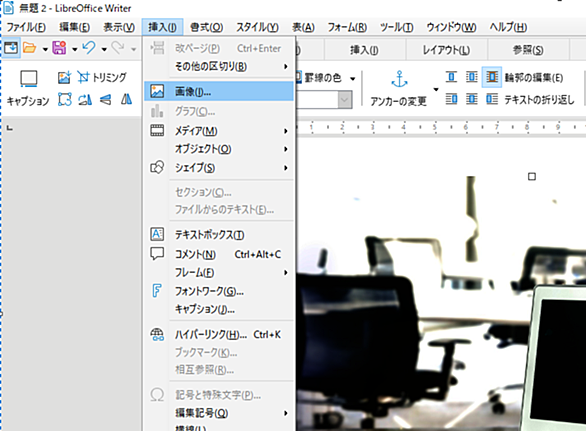
Task: Choose 画像 from the insert menu
Action: click(x=219, y=91)
